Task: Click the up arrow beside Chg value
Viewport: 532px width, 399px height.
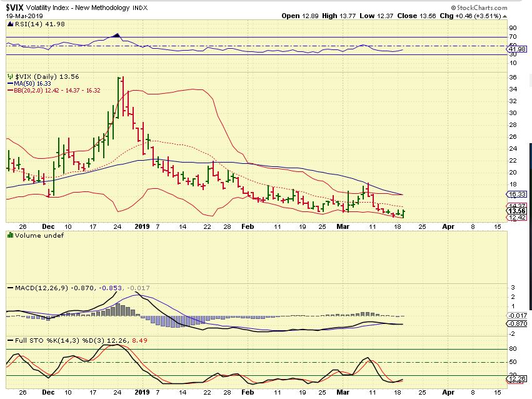Action: [x=505, y=16]
